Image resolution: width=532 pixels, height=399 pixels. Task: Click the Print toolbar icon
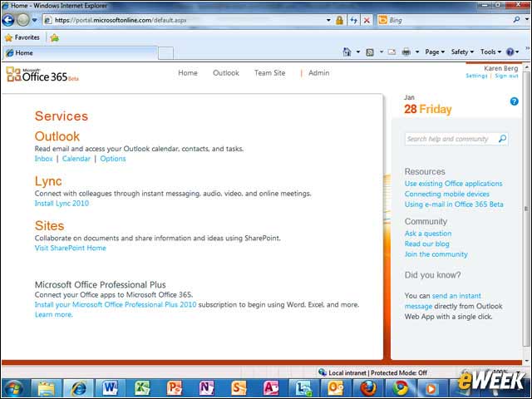406,52
